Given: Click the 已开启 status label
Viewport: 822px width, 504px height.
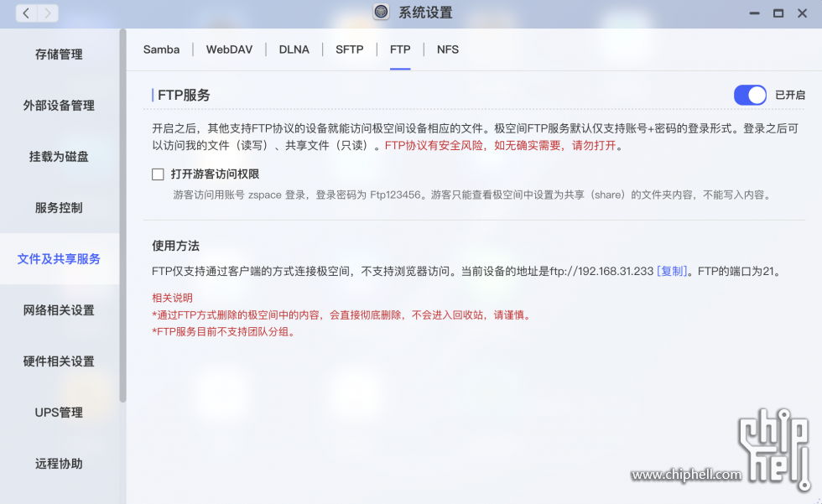Looking at the screenshot, I should [x=789, y=96].
